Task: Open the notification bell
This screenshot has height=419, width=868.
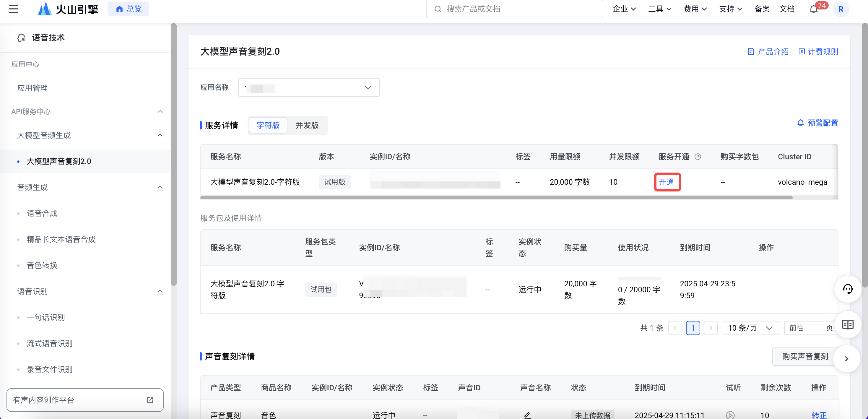Action: pos(813,9)
